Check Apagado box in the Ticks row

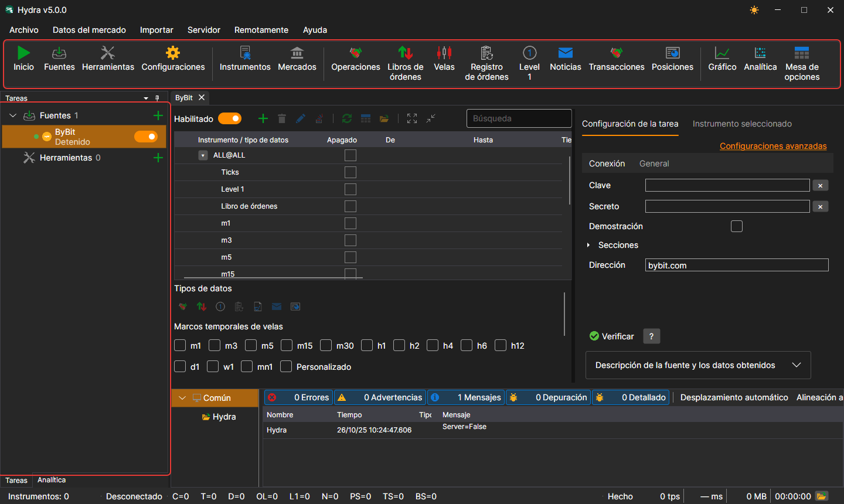[350, 172]
